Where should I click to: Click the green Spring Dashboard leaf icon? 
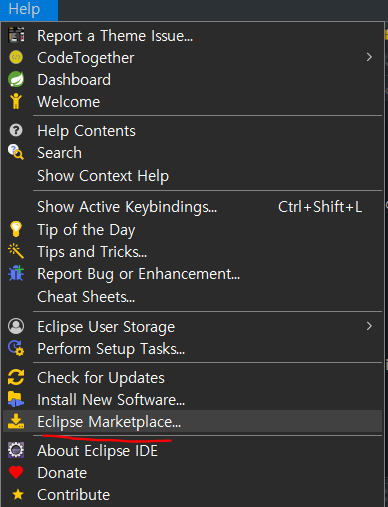(x=16, y=79)
